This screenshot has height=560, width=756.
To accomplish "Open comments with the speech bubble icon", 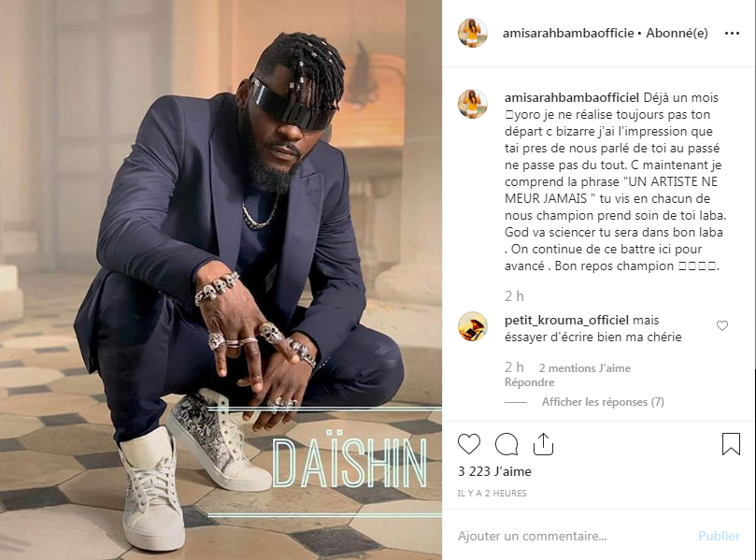I will click(x=506, y=444).
